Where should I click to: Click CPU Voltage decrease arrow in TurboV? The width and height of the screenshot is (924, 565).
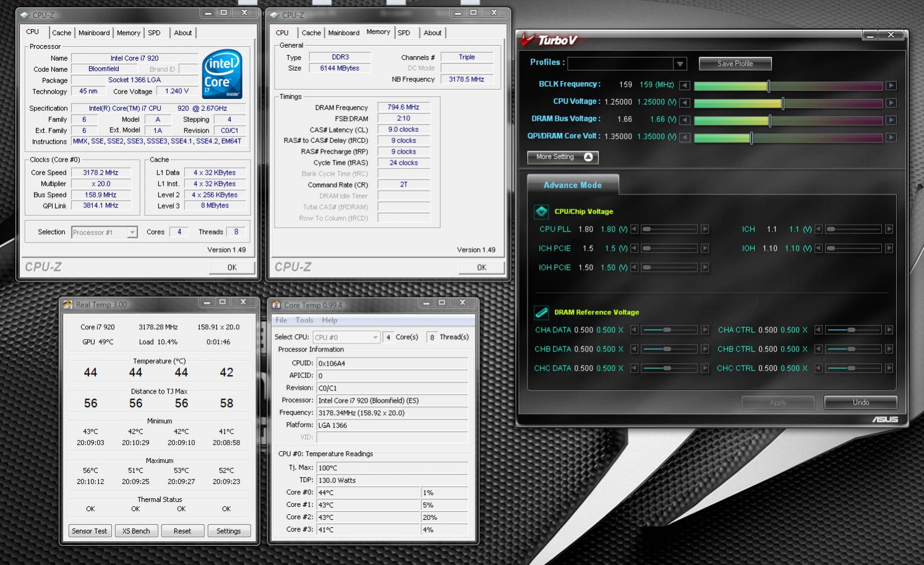coord(685,103)
